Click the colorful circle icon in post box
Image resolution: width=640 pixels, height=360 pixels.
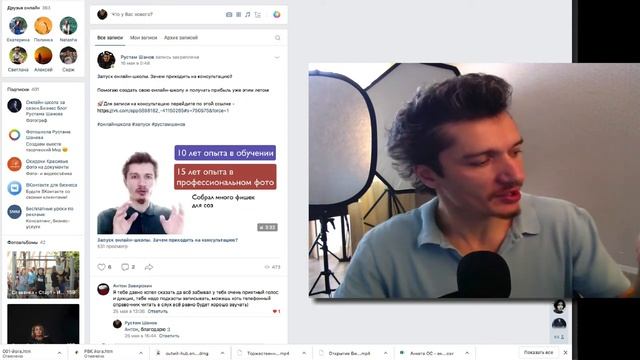tap(277, 14)
